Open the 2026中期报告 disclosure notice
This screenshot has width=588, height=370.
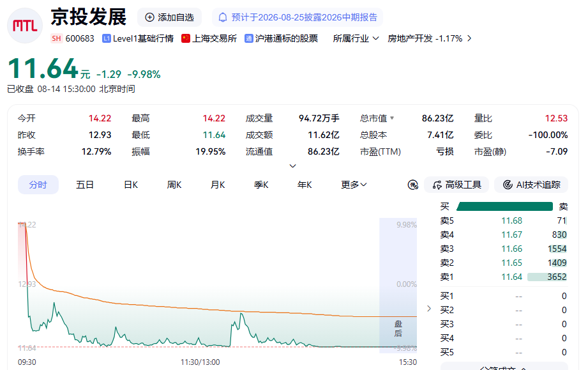pyautogui.click(x=298, y=17)
